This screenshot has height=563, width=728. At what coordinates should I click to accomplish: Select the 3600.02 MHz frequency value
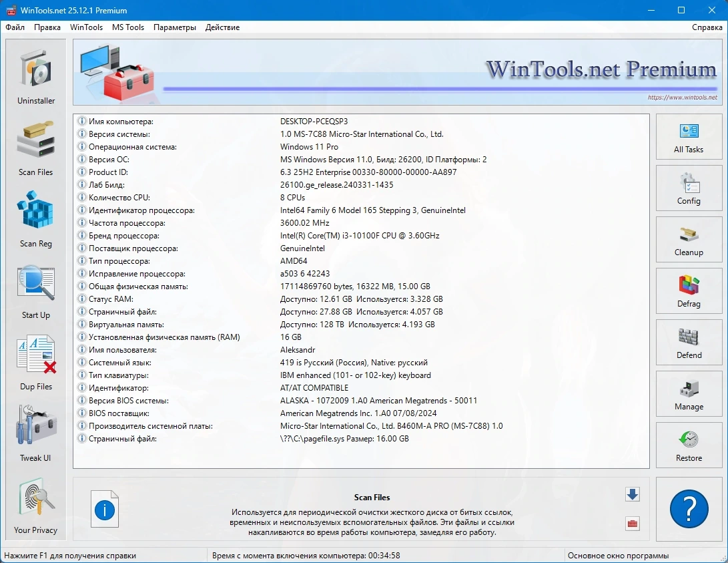point(304,223)
